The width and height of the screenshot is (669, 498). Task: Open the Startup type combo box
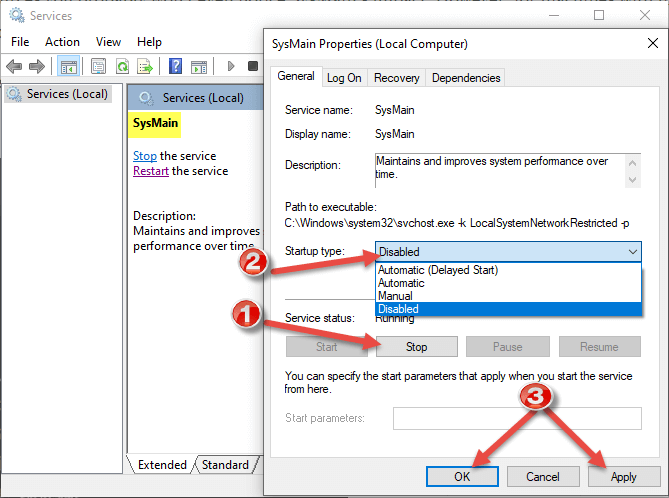coord(508,252)
